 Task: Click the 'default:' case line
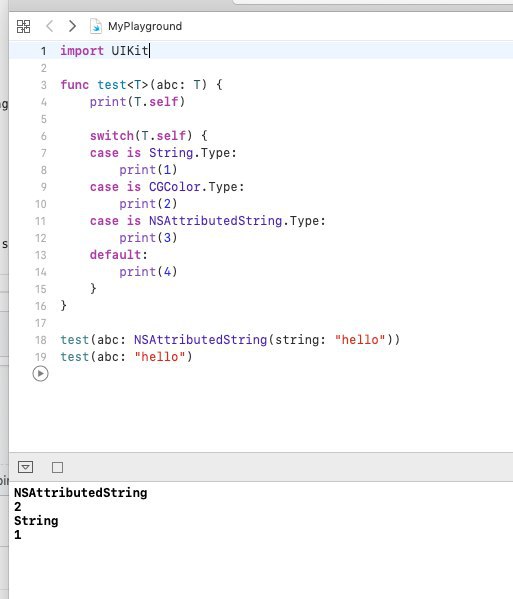pyautogui.click(x=118, y=255)
